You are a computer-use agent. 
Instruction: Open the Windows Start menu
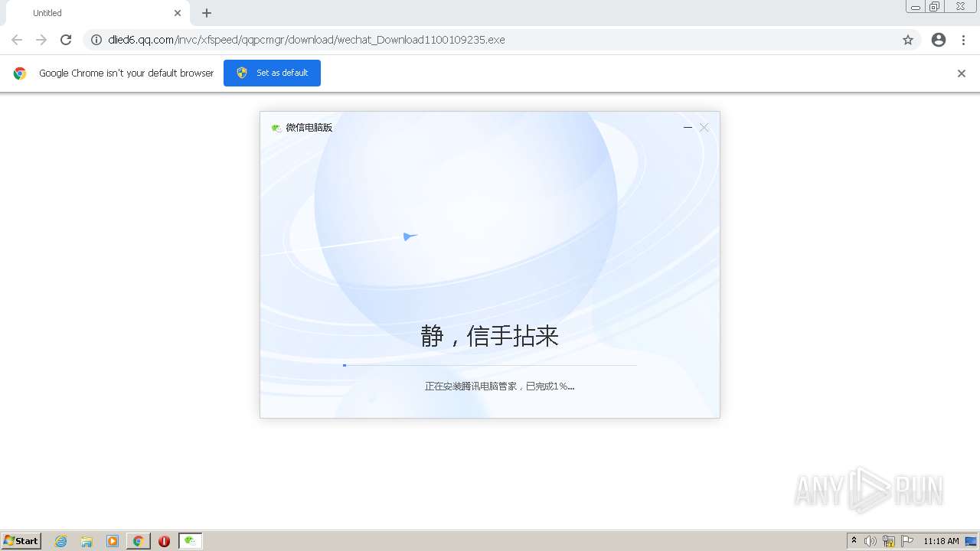21,541
